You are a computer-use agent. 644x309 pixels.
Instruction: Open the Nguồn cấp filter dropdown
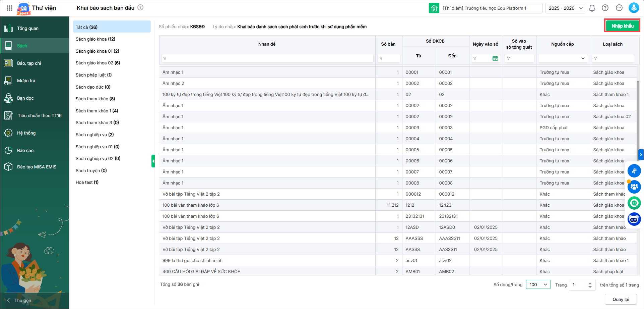[563, 58]
